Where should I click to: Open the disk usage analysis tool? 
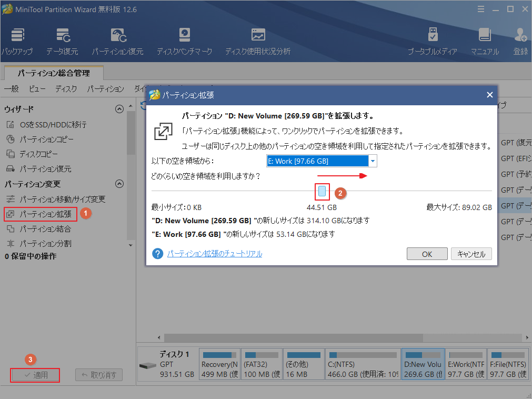(x=258, y=42)
